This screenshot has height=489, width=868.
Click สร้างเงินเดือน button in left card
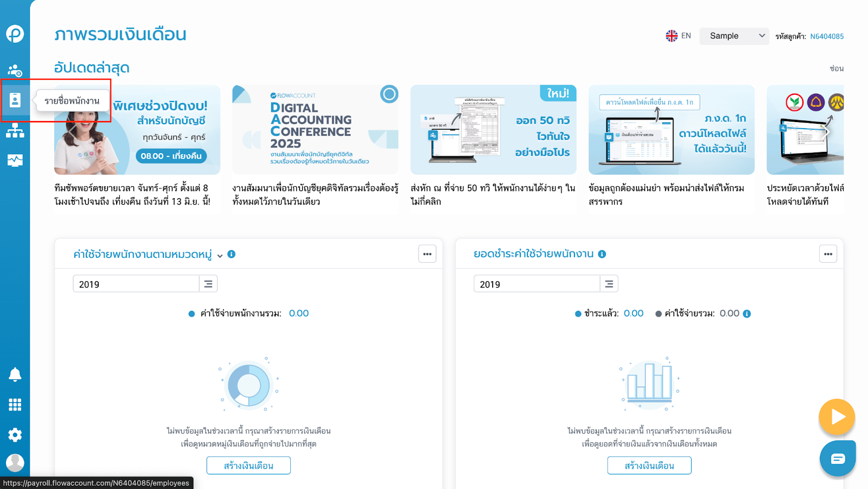point(248,466)
